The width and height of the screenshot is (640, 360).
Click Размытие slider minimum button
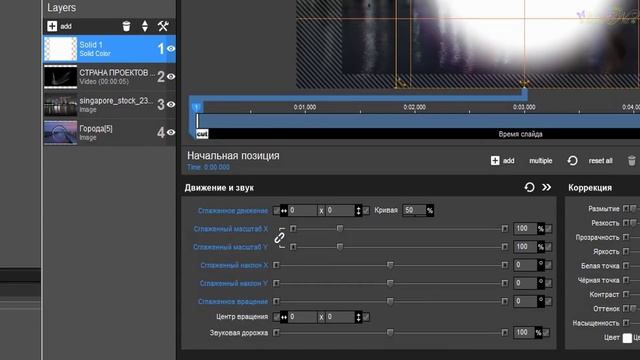point(626,209)
